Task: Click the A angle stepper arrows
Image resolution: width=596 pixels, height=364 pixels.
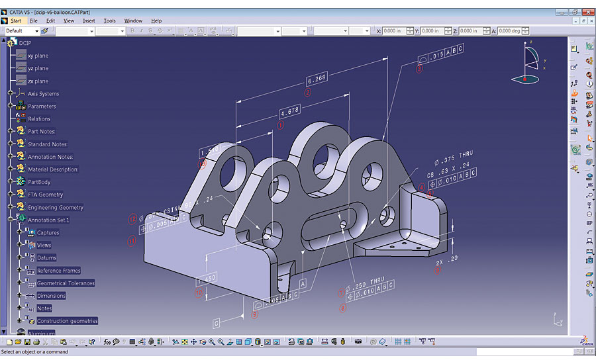Action: click(x=525, y=31)
